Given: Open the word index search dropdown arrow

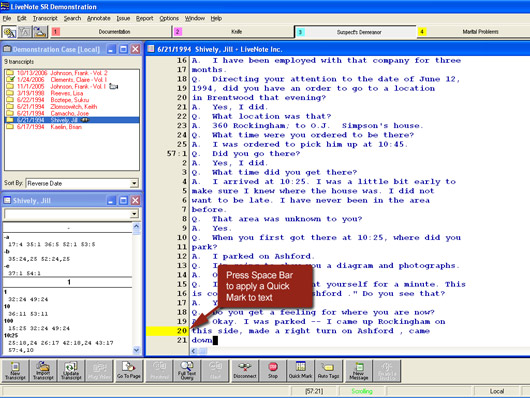Looking at the screenshot, I should (x=135, y=214).
